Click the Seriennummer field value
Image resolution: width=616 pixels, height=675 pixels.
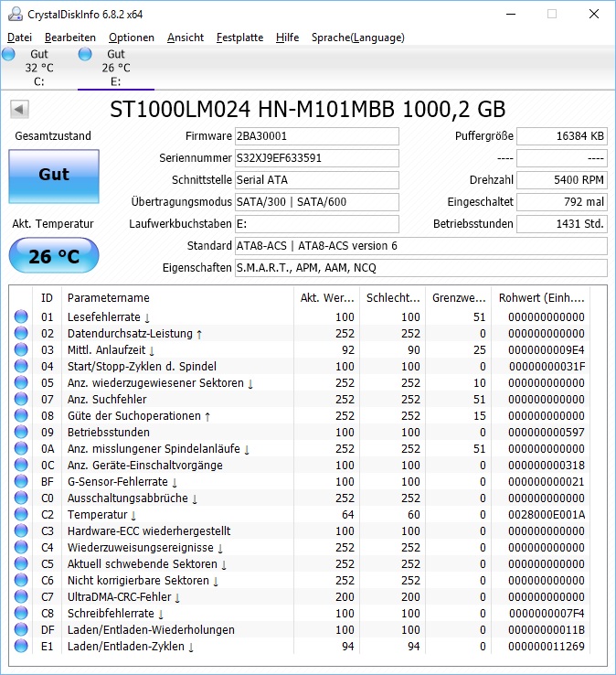point(316,158)
